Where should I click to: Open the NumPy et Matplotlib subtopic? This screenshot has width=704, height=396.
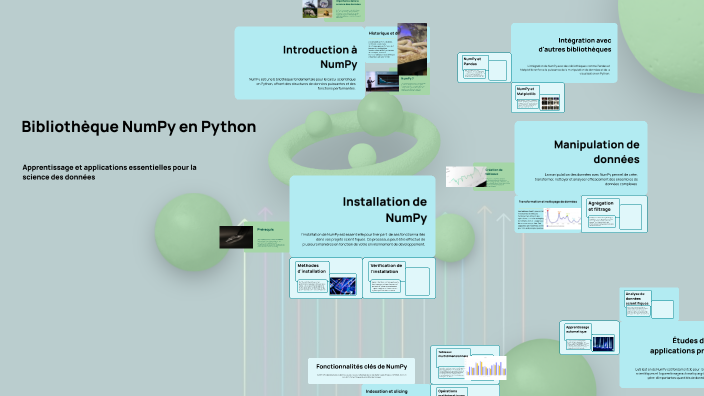click(538, 97)
